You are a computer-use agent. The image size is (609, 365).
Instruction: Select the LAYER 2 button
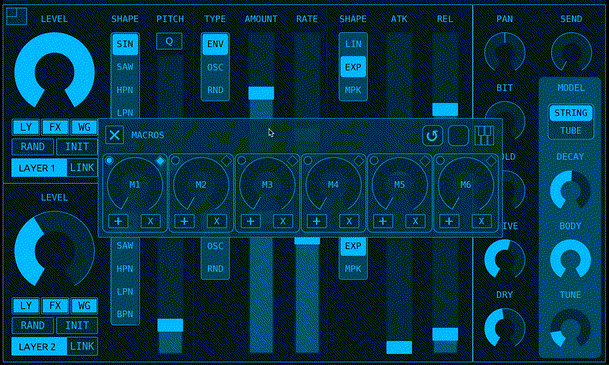[39, 346]
